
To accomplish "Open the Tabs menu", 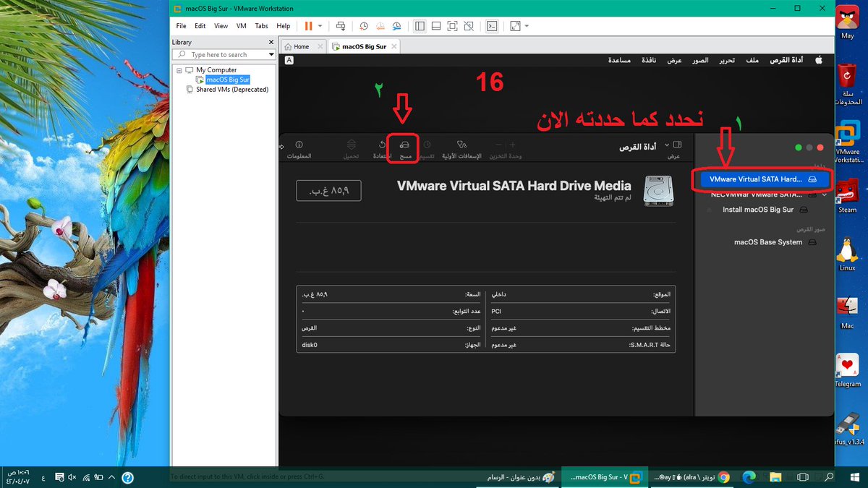I will [262, 26].
